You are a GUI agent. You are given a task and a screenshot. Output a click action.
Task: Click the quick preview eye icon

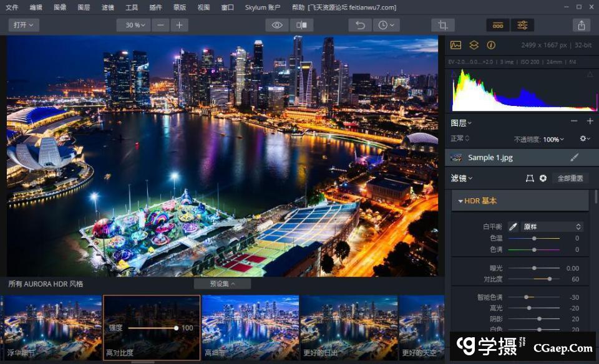click(x=277, y=25)
